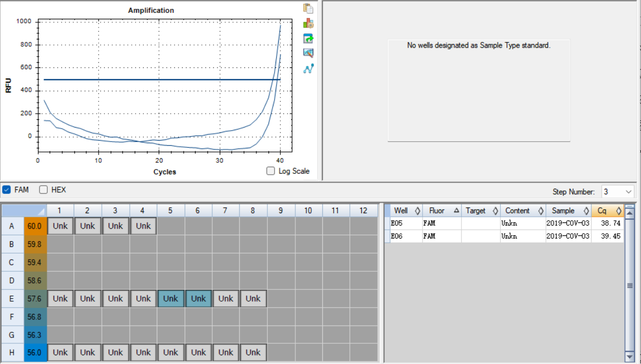641x364 pixels.
Task: Sort by the Fluor column header
Action: point(442,211)
